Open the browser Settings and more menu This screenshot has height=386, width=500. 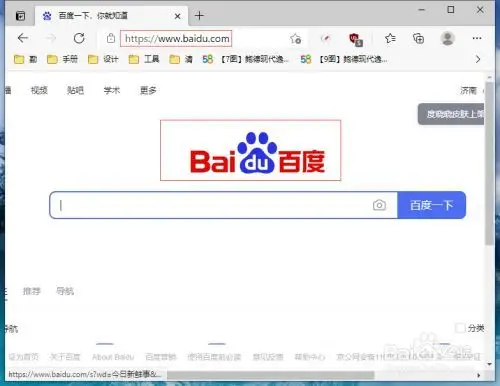click(477, 38)
